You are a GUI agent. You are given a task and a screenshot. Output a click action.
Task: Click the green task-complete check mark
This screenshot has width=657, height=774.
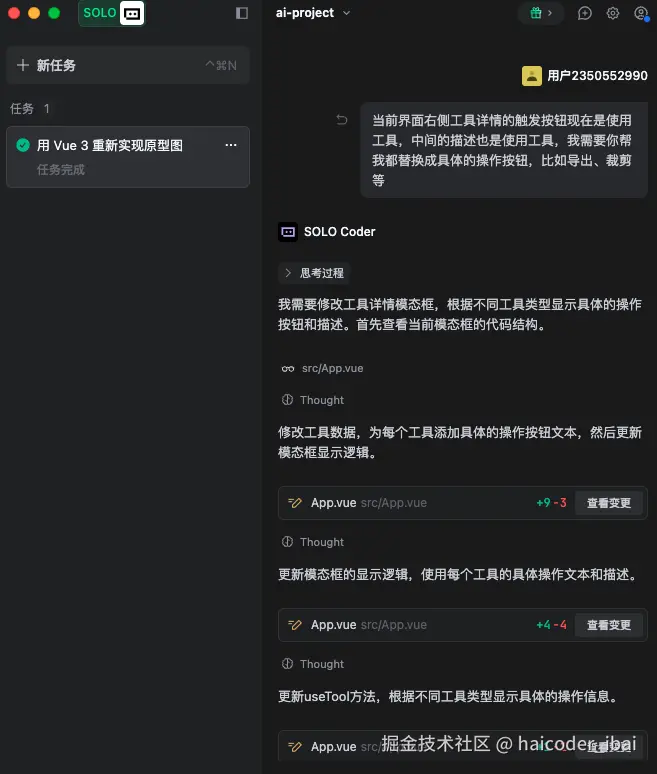23,145
